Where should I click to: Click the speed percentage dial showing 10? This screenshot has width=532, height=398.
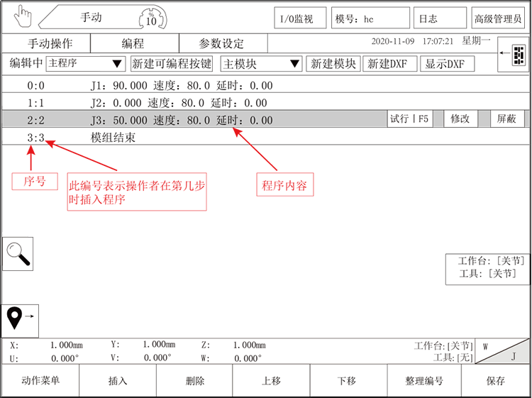click(151, 18)
